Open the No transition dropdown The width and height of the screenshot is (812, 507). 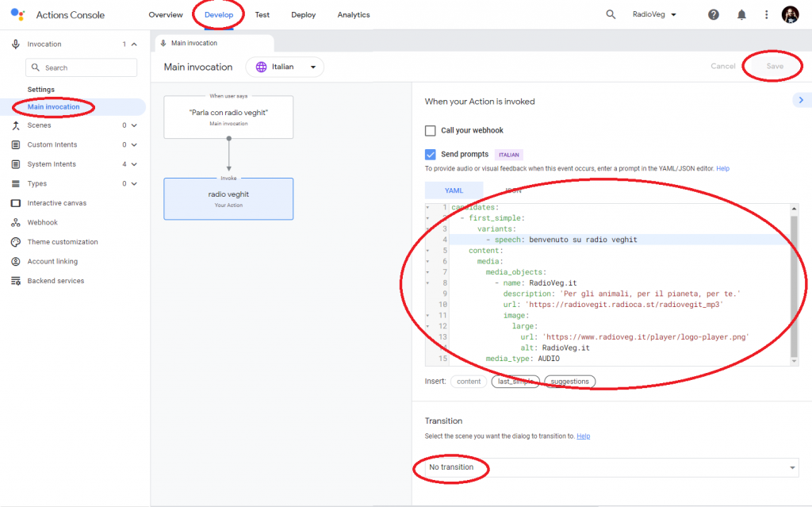click(x=609, y=468)
